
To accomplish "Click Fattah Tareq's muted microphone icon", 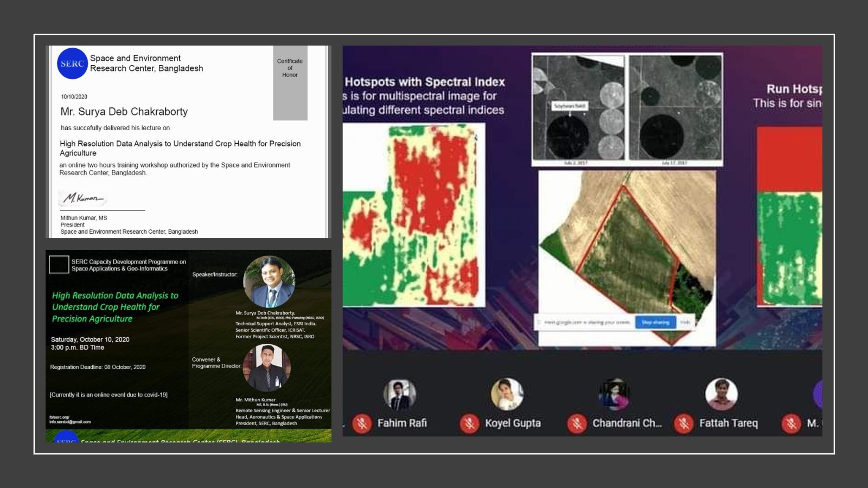I will [684, 423].
